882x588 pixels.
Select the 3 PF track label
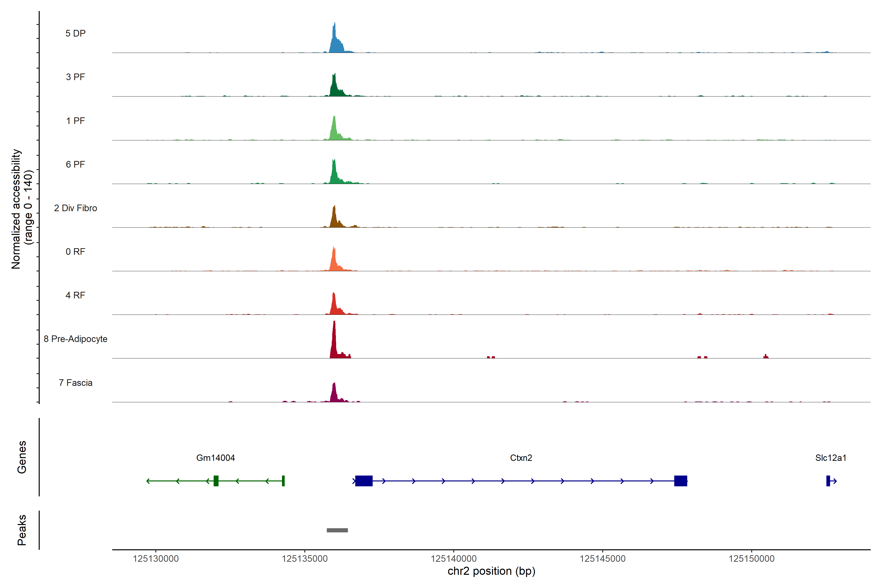(x=75, y=77)
